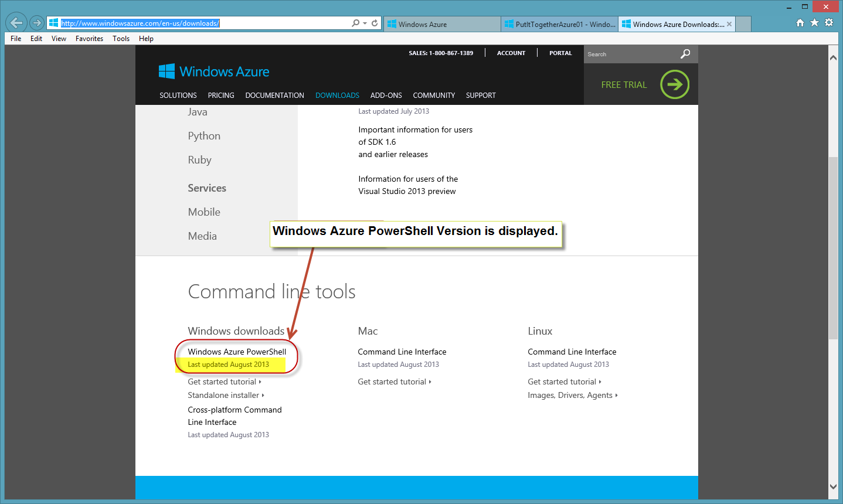Click the FREE TRIAL text

click(624, 85)
